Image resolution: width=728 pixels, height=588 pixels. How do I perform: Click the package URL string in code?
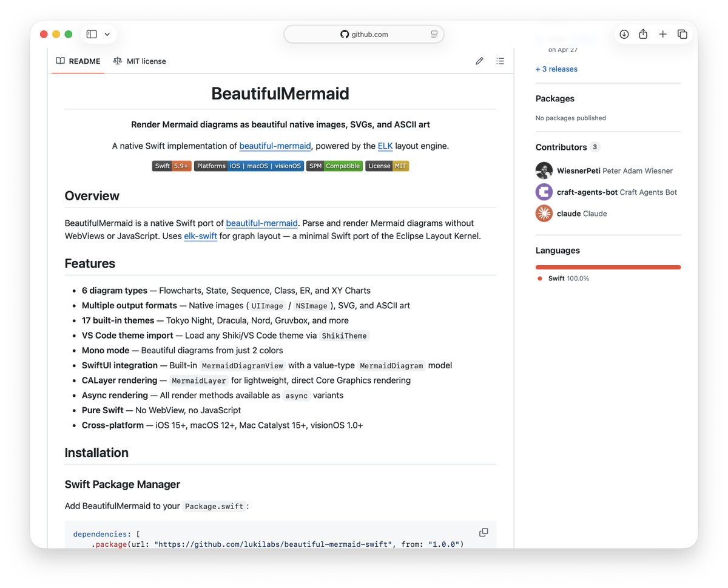tap(273, 544)
